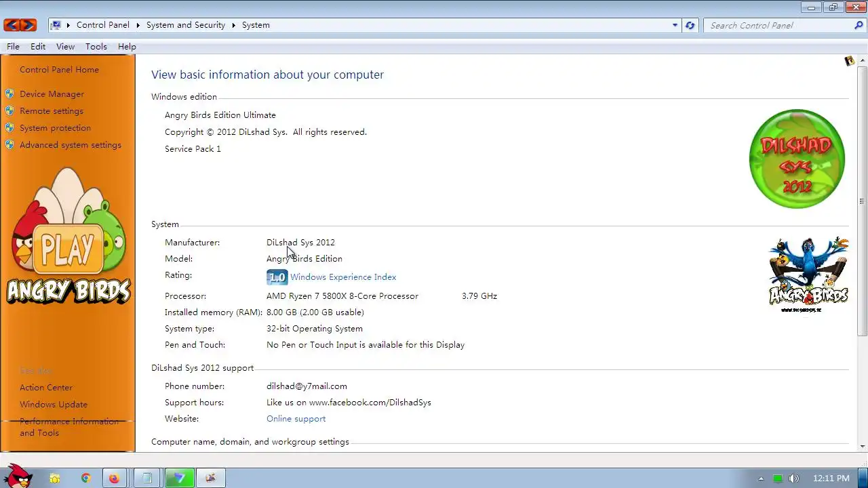
Task: Click the scrollbar up arrow
Action: [862, 61]
